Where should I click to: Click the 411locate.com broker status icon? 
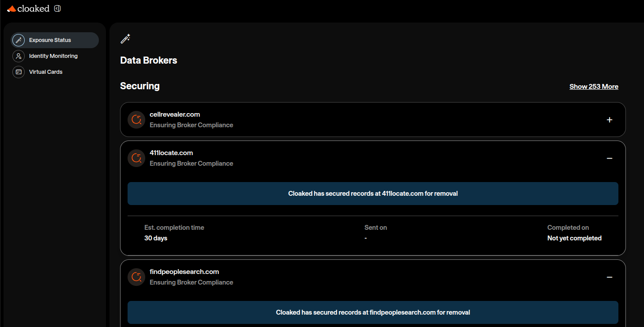pyautogui.click(x=136, y=158)
